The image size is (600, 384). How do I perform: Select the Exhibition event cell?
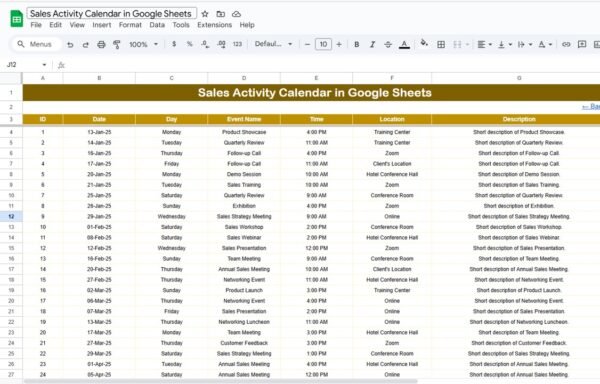click(x=244, y=206)
